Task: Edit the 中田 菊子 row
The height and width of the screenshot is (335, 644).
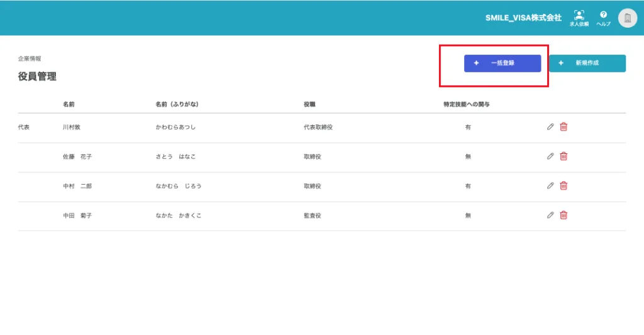Action: 550,215
